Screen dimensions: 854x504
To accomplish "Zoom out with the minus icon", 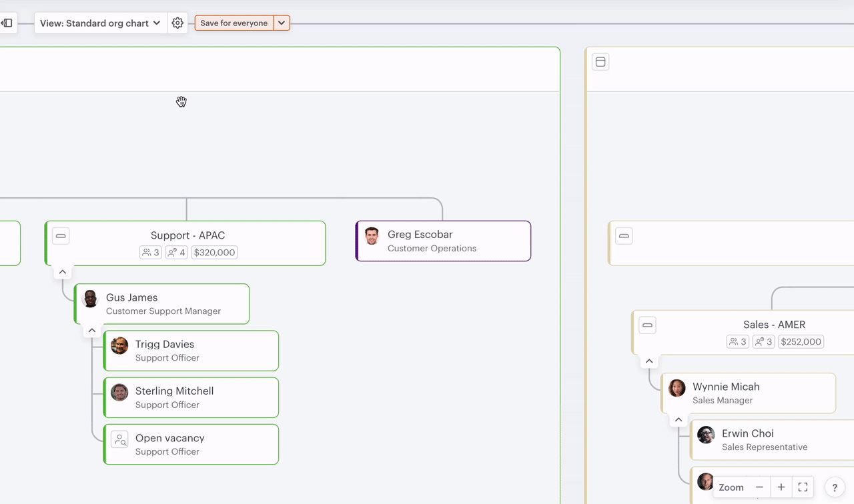I will [759, 487].
